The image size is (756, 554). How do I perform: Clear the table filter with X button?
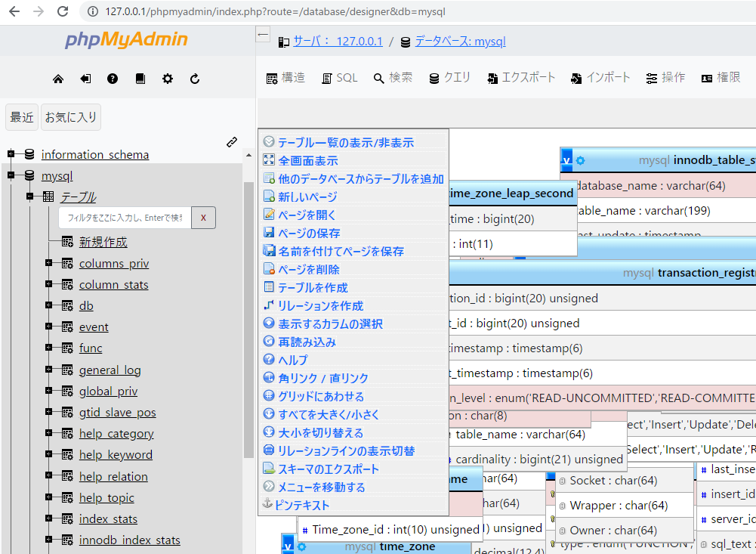pos(203,218)
